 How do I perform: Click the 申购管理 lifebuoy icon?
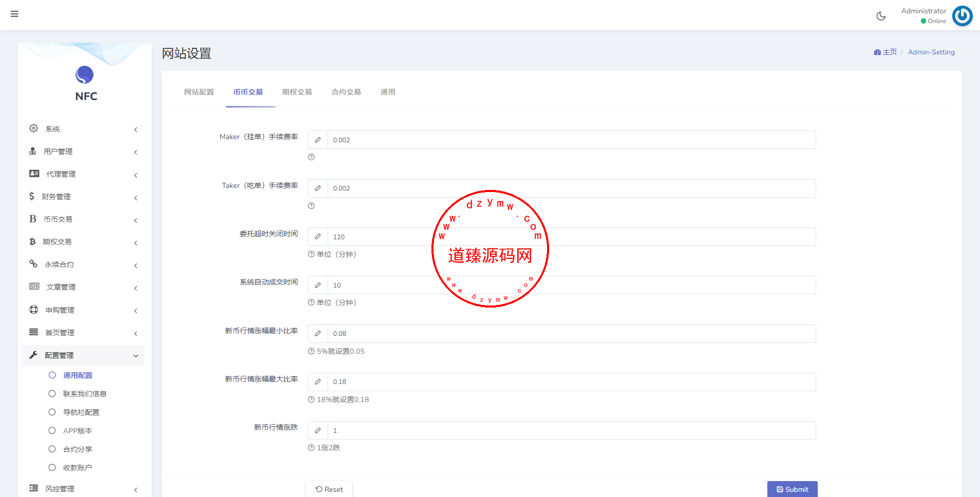[34, 310]
